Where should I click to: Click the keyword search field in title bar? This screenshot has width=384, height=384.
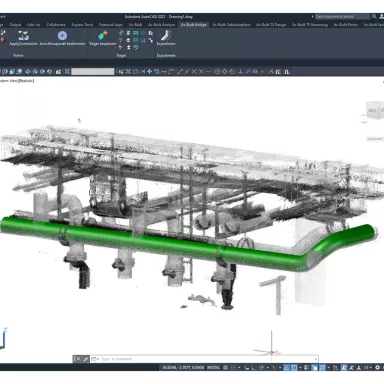pyautogui.click(x=343, y=16)
